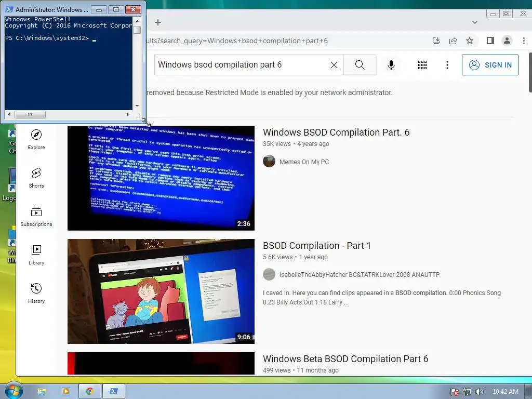Bookmark this page with the star
This screenshot has width=532, height=399.
tap(470, 41)
